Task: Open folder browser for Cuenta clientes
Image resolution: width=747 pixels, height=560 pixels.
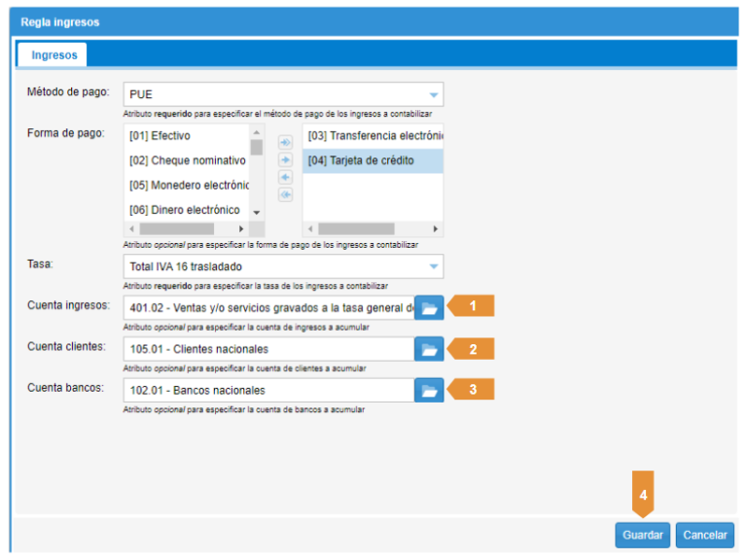Action: [x=429, y=348]
